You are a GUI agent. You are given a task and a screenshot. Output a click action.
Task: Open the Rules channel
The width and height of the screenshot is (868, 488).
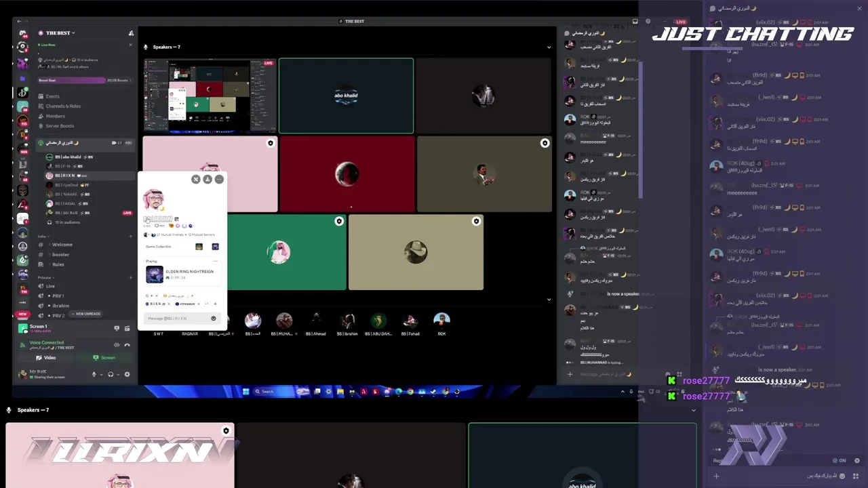click(58, 264)
